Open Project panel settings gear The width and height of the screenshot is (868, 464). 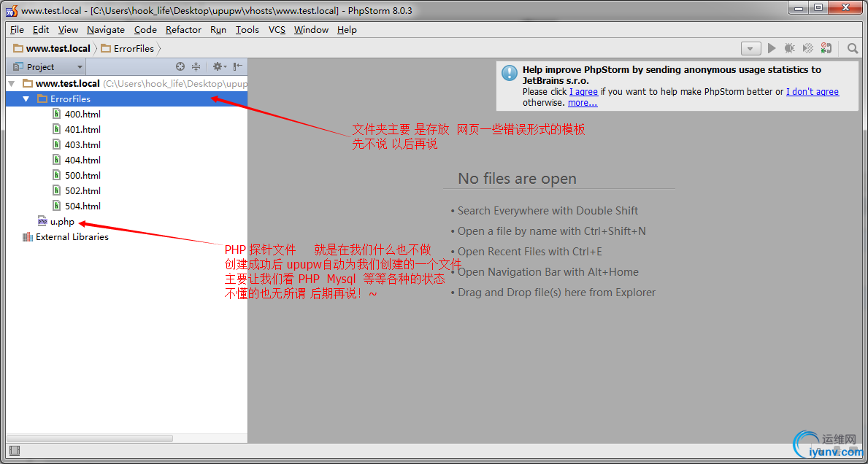tap(219, 67)
